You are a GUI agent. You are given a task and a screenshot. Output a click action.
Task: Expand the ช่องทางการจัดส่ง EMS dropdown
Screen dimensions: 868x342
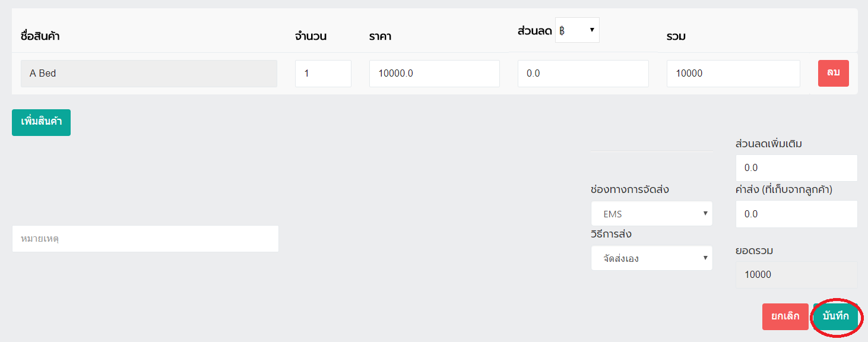click(x=651, y=214)
